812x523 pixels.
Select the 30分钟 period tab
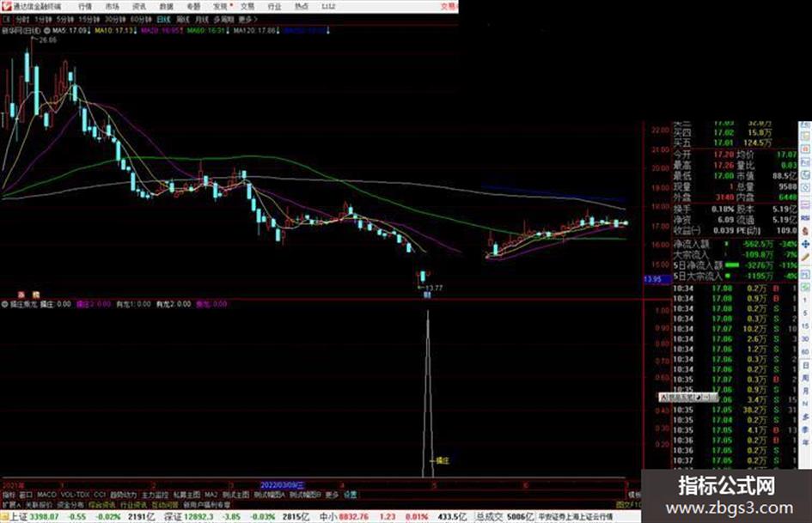(x=115, y=20)
